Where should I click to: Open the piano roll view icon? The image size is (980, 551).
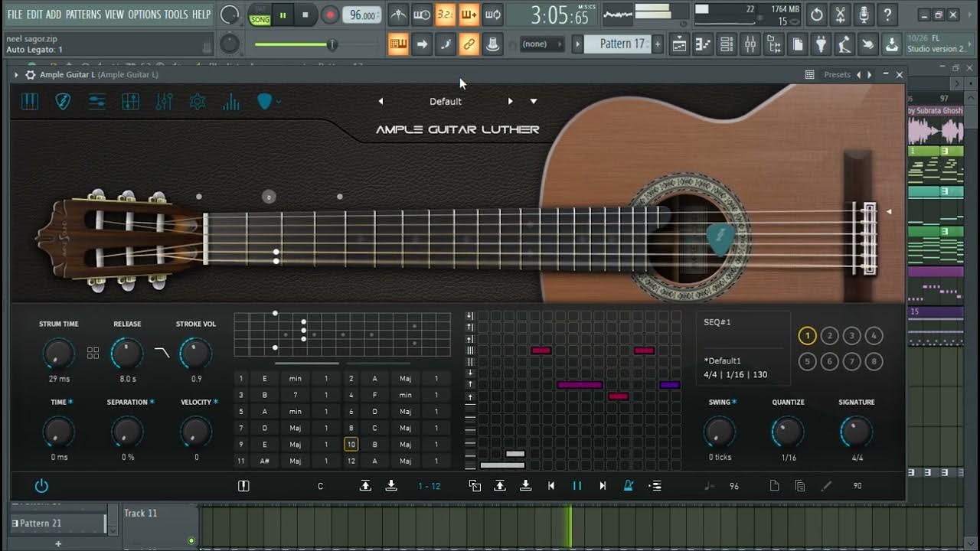pyautogui.click(x=703, y=45)
